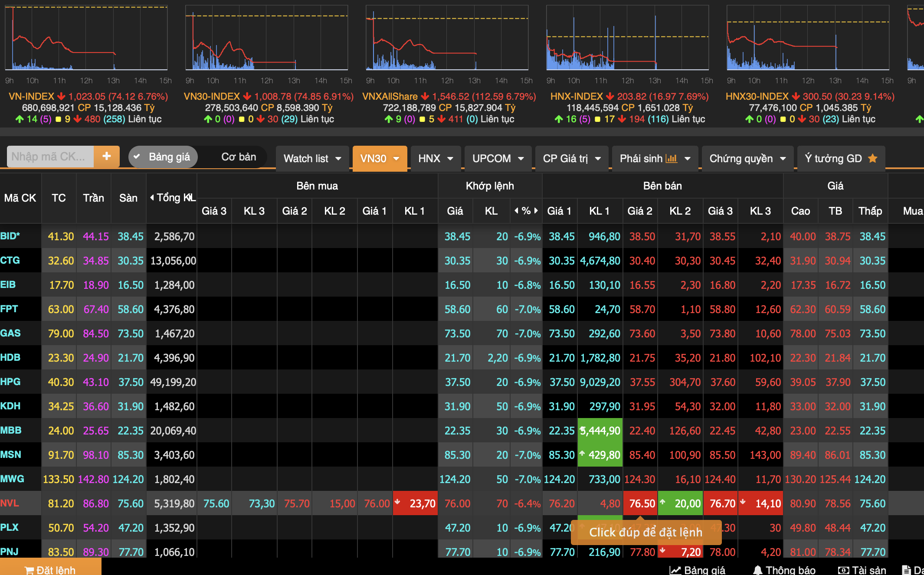This screenshot has width=924, height=575.
Task: Click the bell Thông báo icon
Action: [758, 570]
